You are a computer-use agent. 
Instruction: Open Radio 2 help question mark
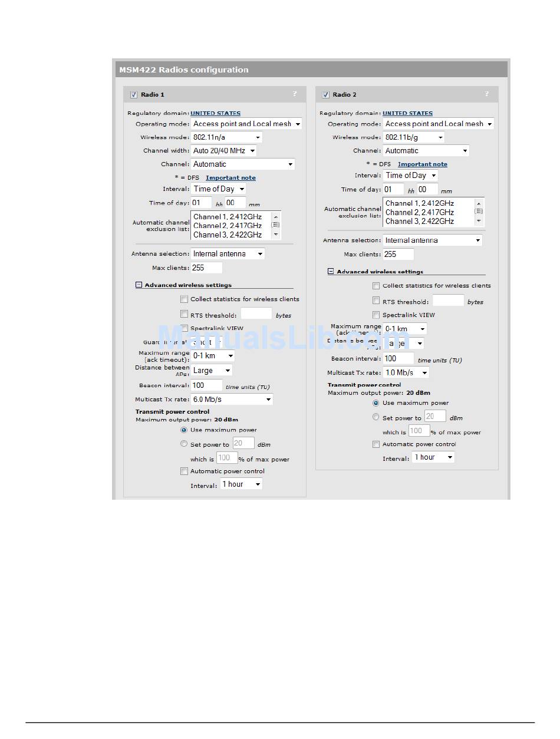(x=487, y=94)
